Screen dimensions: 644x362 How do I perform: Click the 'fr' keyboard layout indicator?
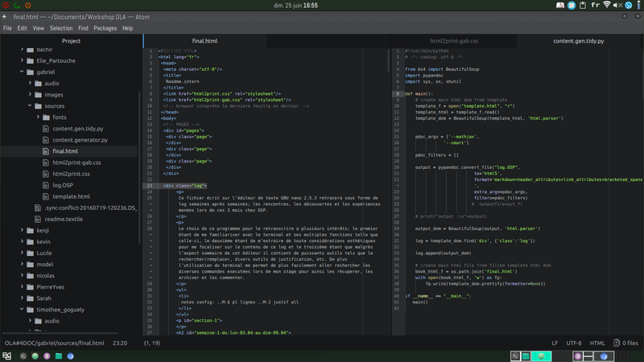595,5
